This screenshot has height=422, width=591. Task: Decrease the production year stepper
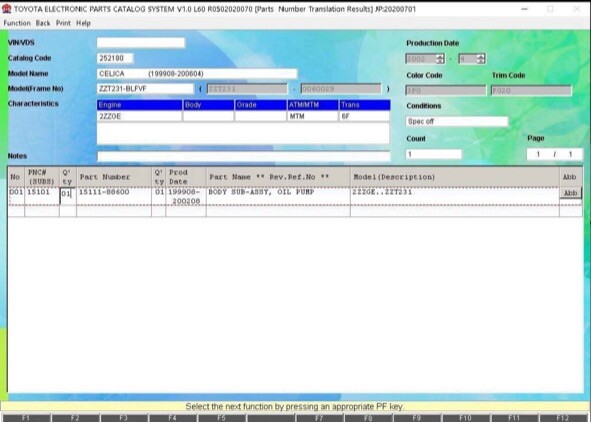pyautogui.click(x=440, y=61)
